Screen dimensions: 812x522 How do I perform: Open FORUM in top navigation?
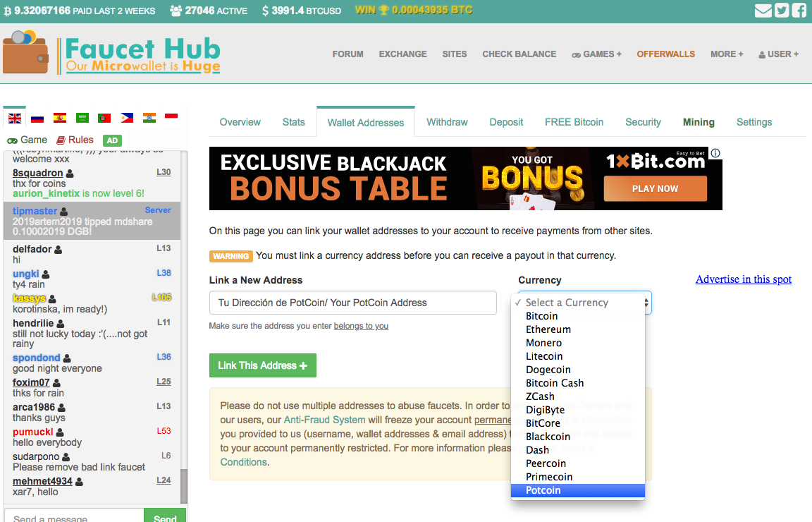point(348,54)
